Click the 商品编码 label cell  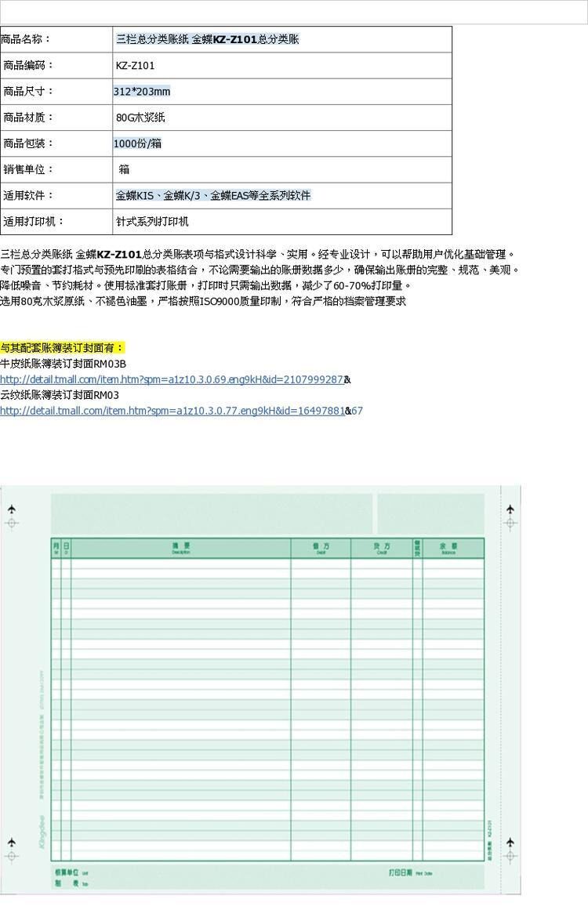click(x=56, y=66)
